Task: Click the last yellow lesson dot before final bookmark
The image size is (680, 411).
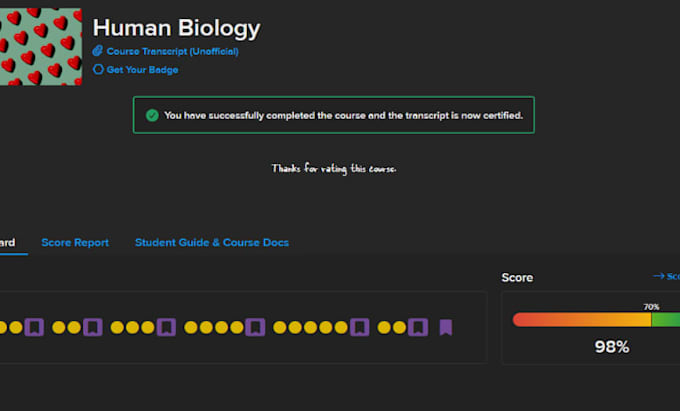Action: click(x=399, y=327)
